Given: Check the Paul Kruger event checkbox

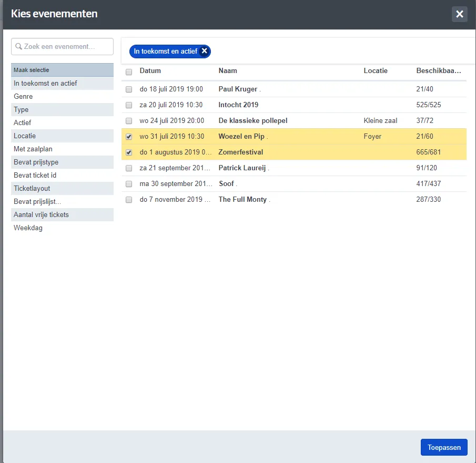Looking at the screenshot, I should click(x=129, y=89).
